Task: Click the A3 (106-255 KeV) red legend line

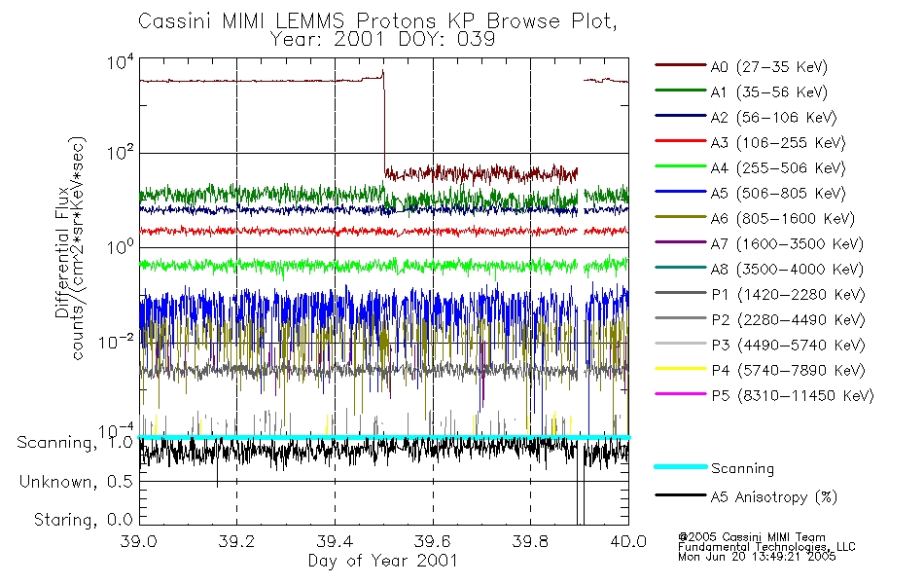Action: click(x=681, y=141)
